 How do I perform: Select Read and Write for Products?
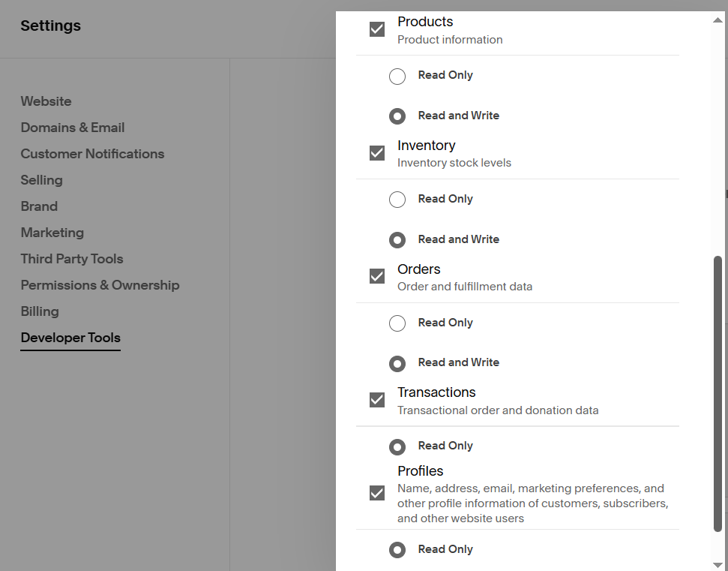(397, 116)
